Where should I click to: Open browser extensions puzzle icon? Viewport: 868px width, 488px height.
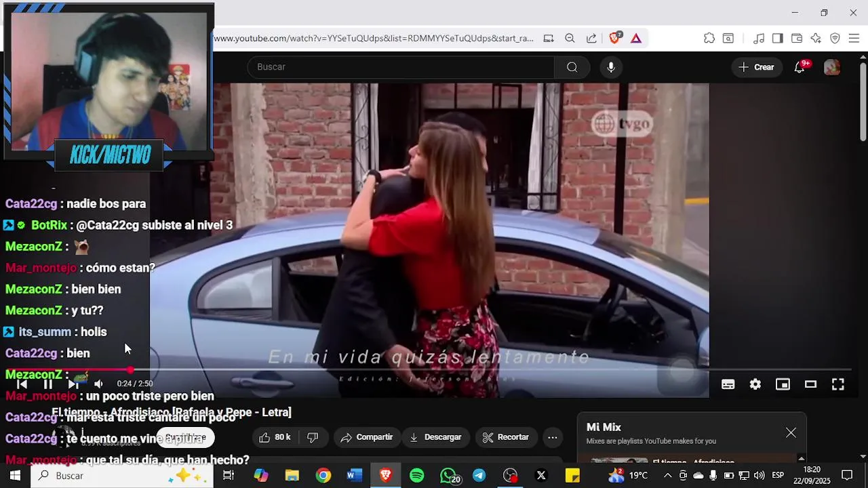click(709, 39)
